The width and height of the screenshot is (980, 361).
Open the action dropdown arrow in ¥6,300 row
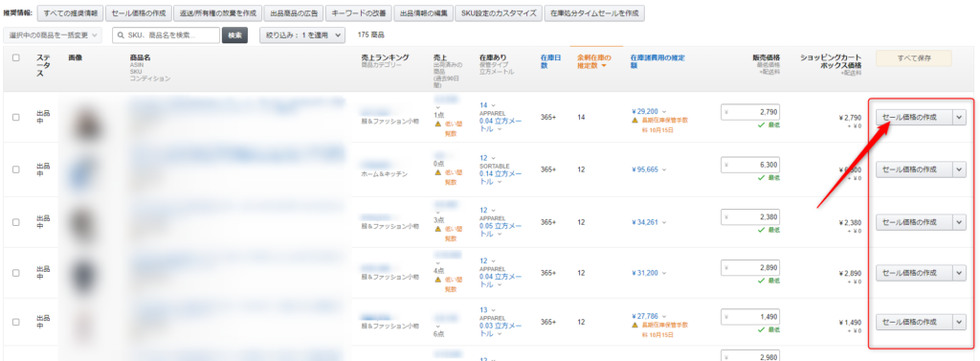(x=959, y=169)
